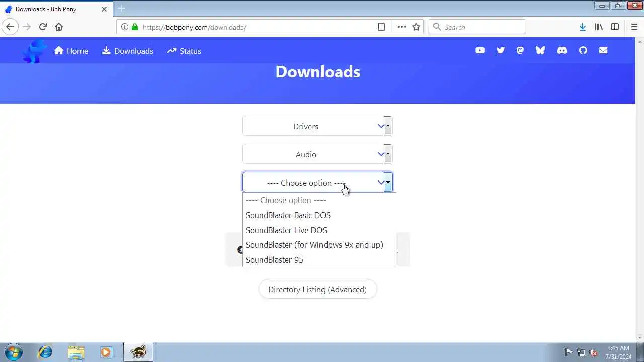Click the volume muted tray icon
This screenshot has width=644, height=362.
593,352
